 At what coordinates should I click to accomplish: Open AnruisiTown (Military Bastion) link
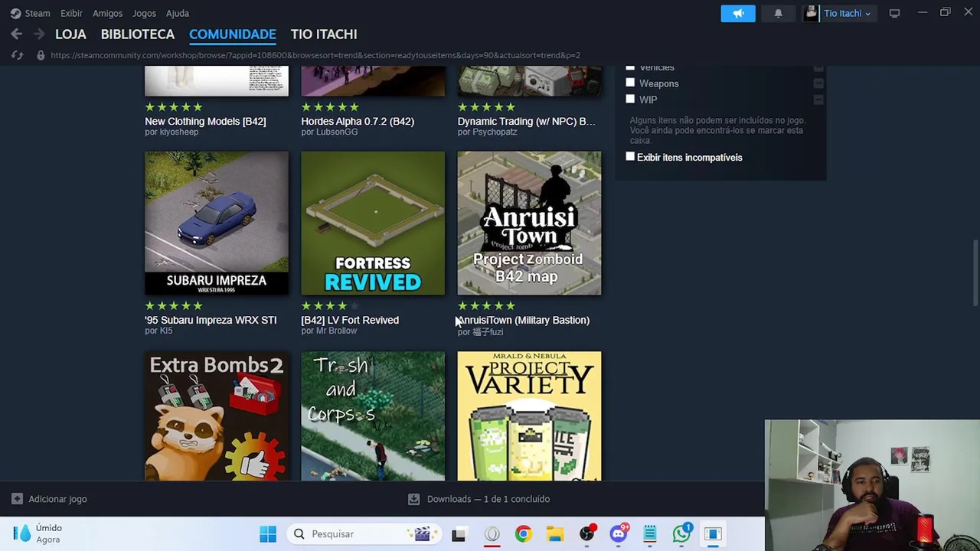tap(524, 320)
